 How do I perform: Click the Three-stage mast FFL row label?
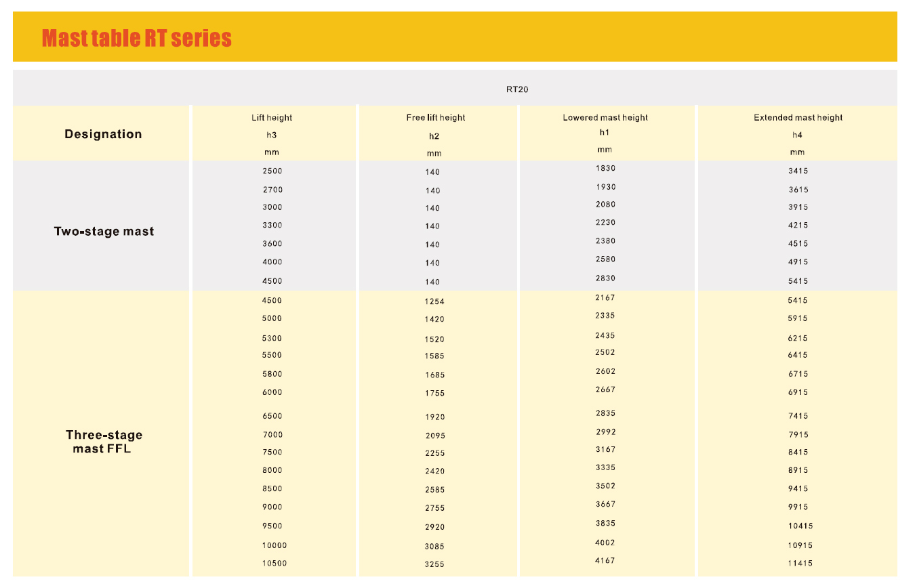[x=104, y=442]
